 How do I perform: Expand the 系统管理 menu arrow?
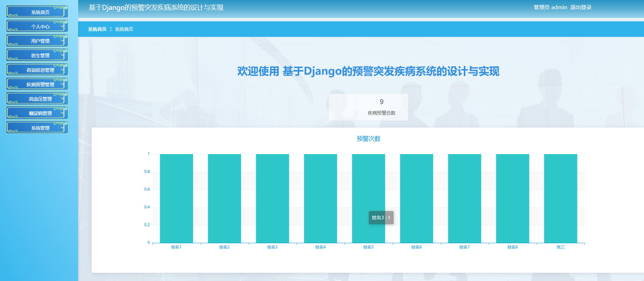click(x=62, y=127)
